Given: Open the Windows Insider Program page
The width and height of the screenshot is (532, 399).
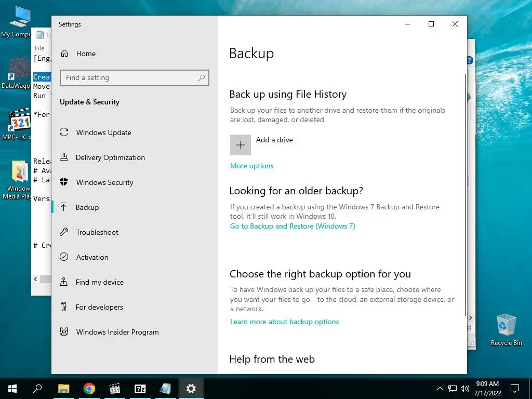Looking at the screenshot, I should coord(117,332).
